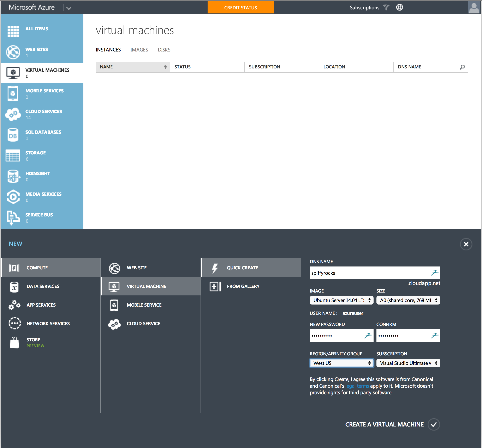
Task: Select the Virtual Machines monitor icon in sidebar
Action: point(13,73)
